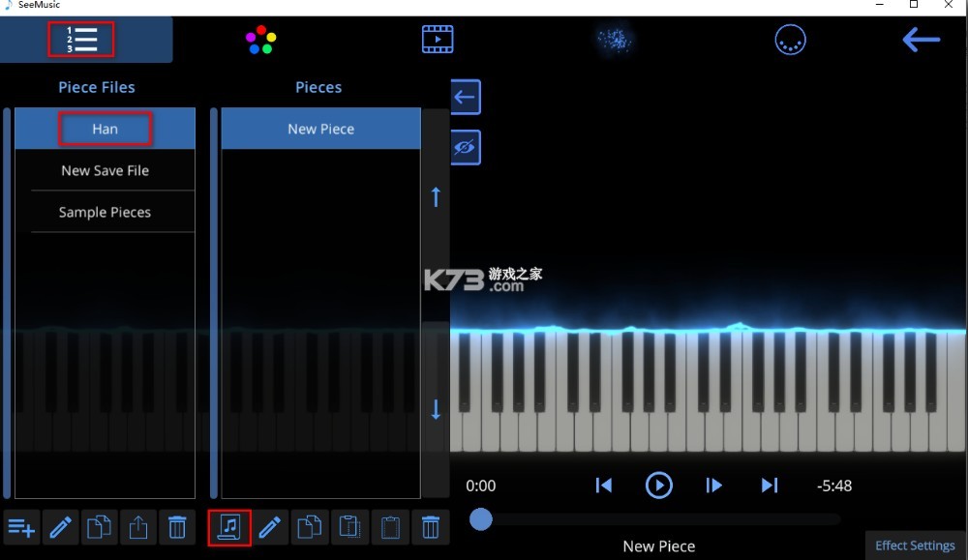The image size is (968, 560).
Task: Click the export/share icon under Piece Files
Action: click(x=137, y=527)
